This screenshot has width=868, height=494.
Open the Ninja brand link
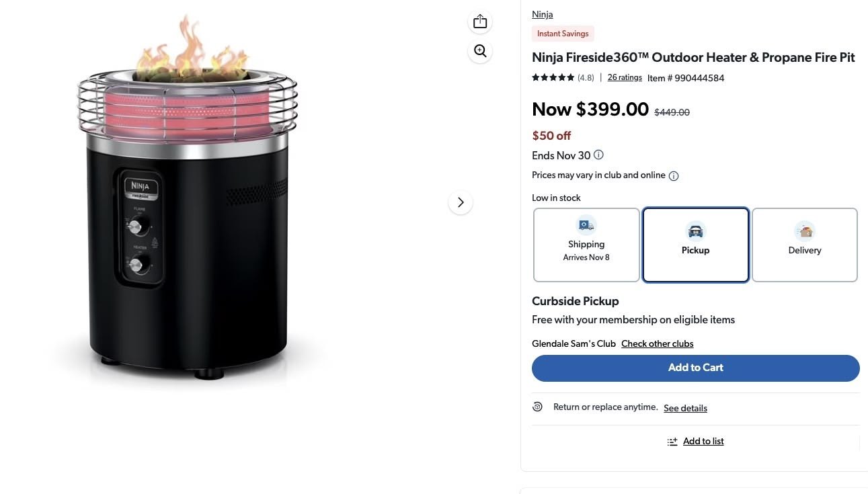tap(543, 14)
